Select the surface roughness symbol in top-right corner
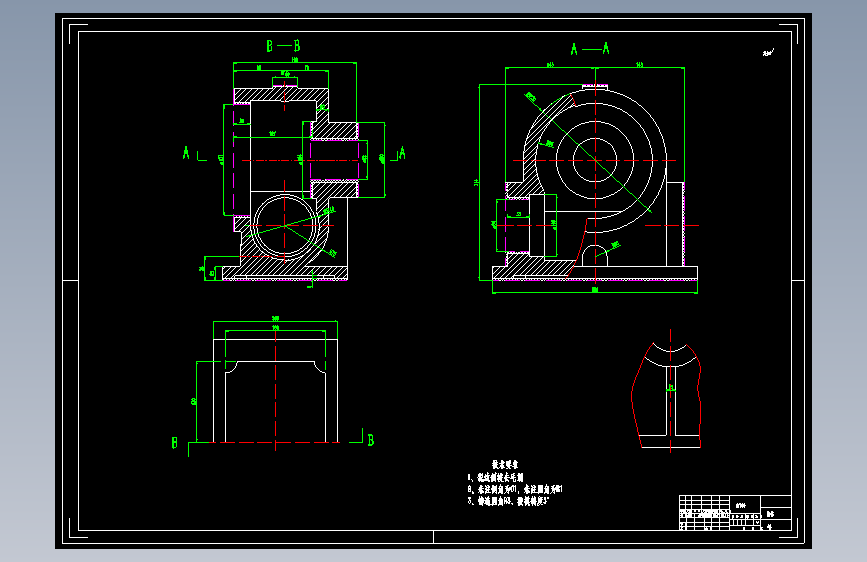This screenshot has width=867, height=562. pos(768,53)
